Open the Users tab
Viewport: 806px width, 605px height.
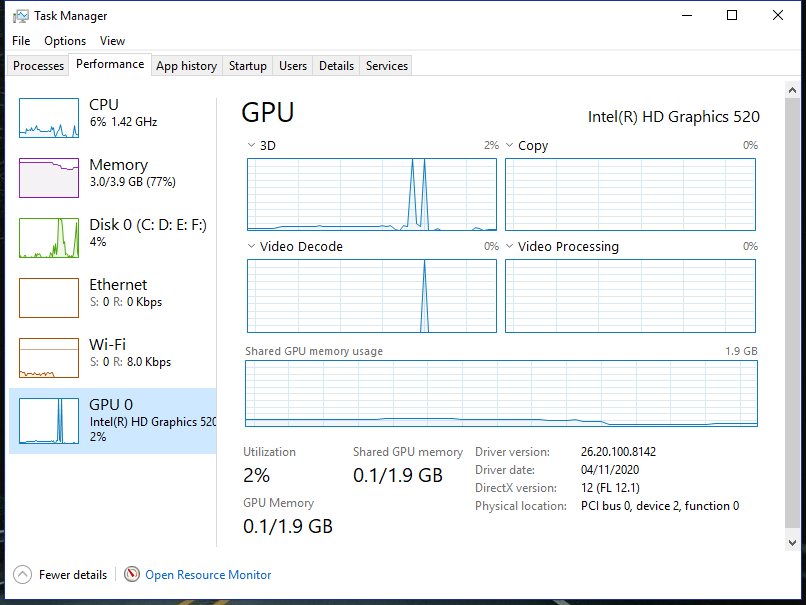[293, 66]
